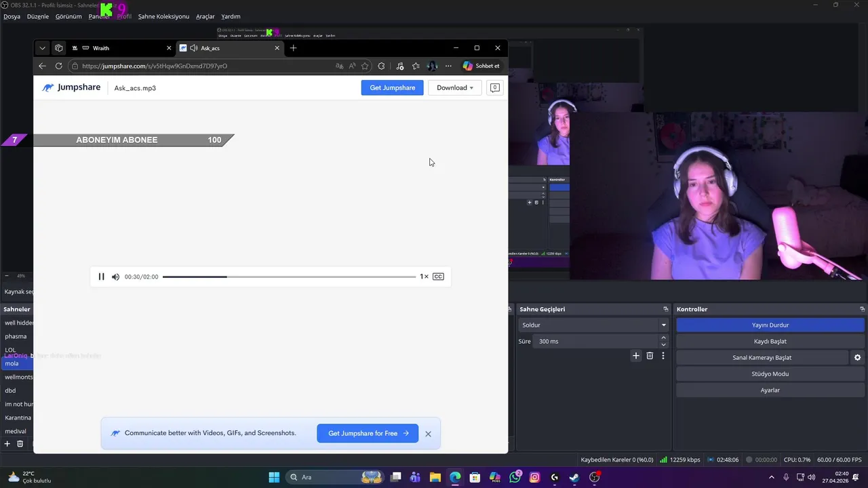Go back in the browser
Image resolution: width=868 pixels, height=488 pixels.
pyautogui.click(x=42, y=66)
